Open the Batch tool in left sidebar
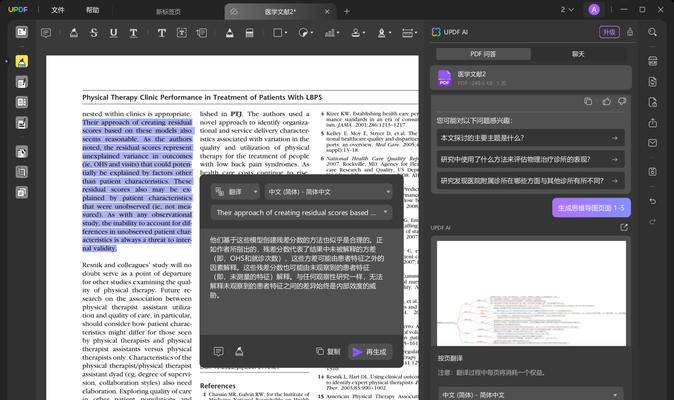The width and height of the screenshot is (674, 400). click(21, 192)
